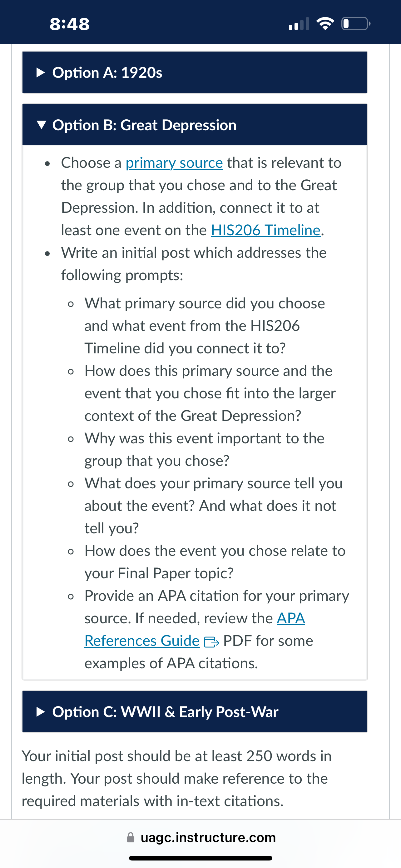The width and height of the screenshot is (401, 868).
Task: Tap the Wi-Fi status icon
Action: click(325, 23)
